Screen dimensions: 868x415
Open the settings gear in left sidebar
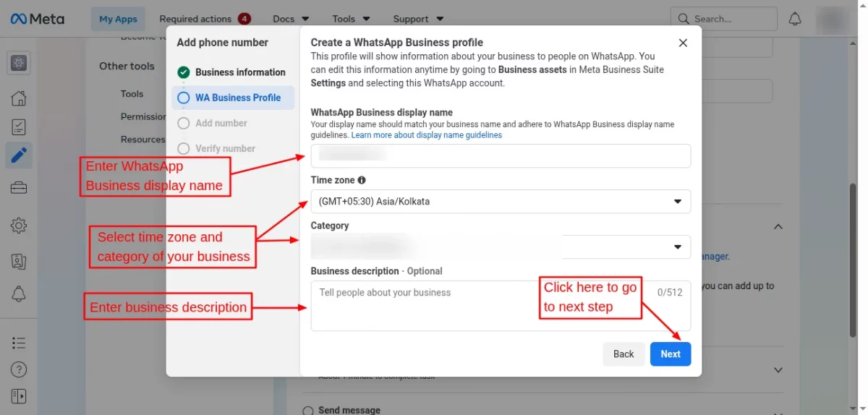click(19, 226)
